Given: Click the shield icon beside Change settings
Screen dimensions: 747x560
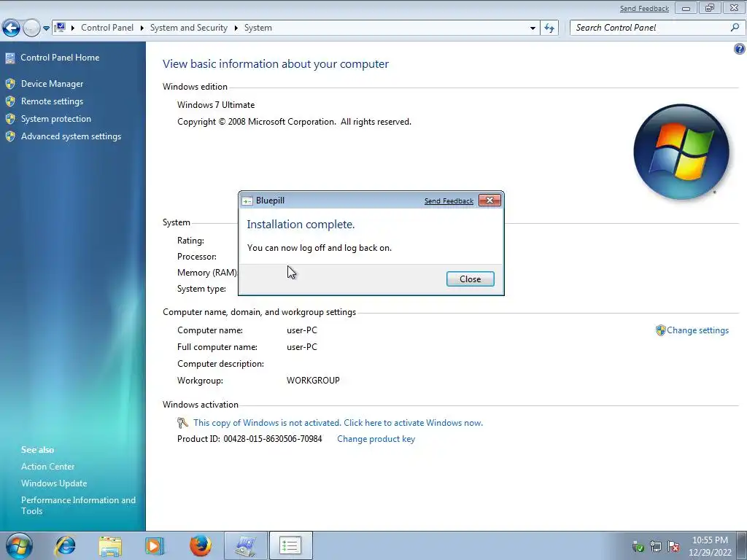Looking at the screenshot, I should [660, 330].
